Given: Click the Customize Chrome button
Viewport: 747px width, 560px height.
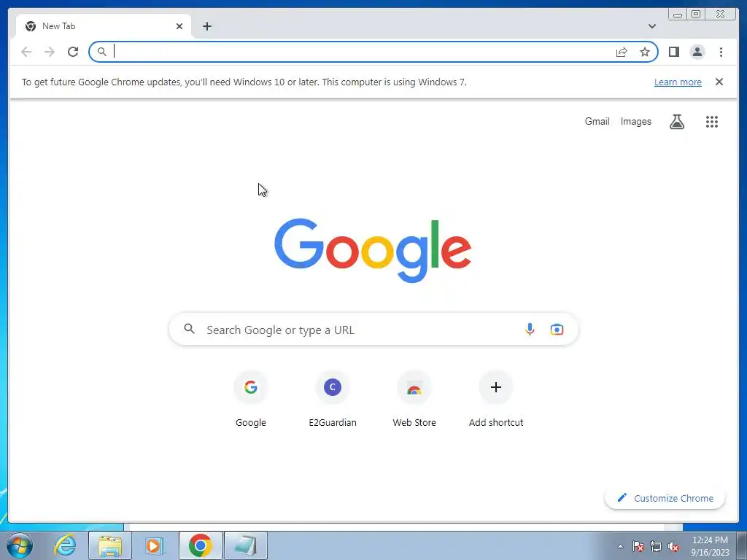Looking at the screenshot, I should pyautogui.click(x=665, y=498).
